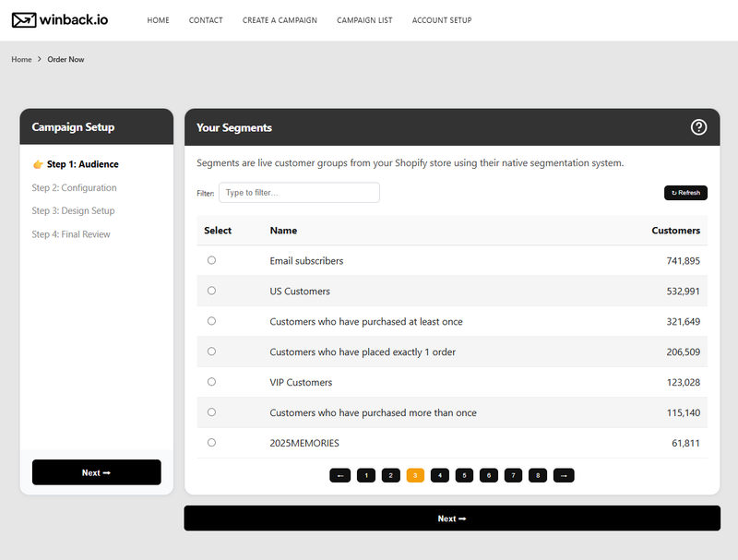
Task: Navigate to Account Setup in the menu
Action: click(x=442, y=20)
